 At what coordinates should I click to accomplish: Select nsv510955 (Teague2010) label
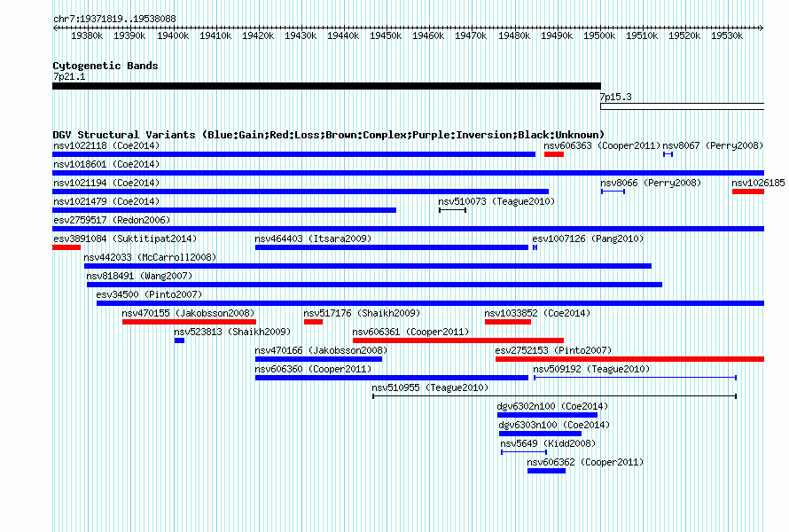tap(430, 387)
